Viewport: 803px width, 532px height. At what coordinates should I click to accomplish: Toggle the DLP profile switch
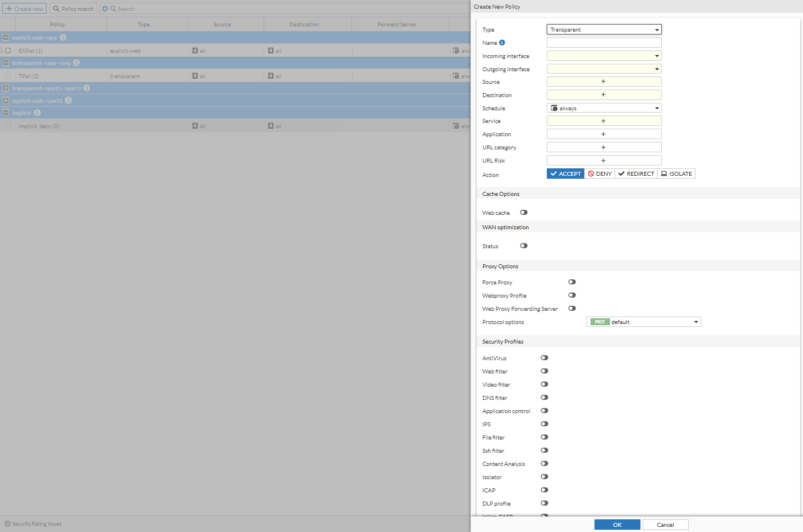coord(545,503)
